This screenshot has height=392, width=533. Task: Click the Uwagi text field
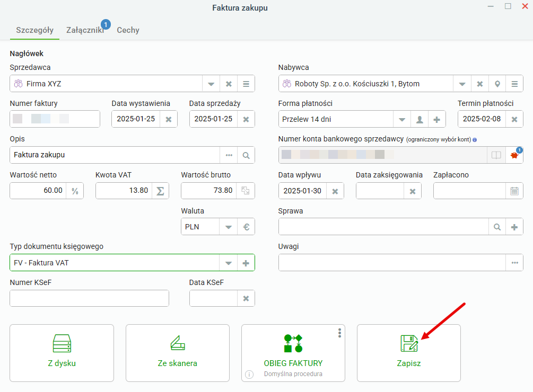392,263
